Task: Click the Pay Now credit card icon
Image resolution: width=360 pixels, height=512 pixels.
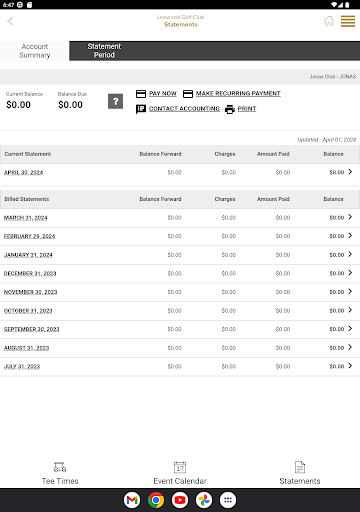Action: point(141,94)
